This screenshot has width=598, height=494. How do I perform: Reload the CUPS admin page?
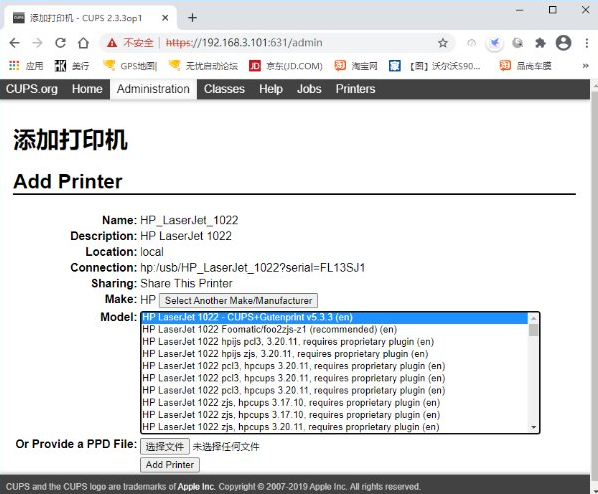[x=60, y=43]
